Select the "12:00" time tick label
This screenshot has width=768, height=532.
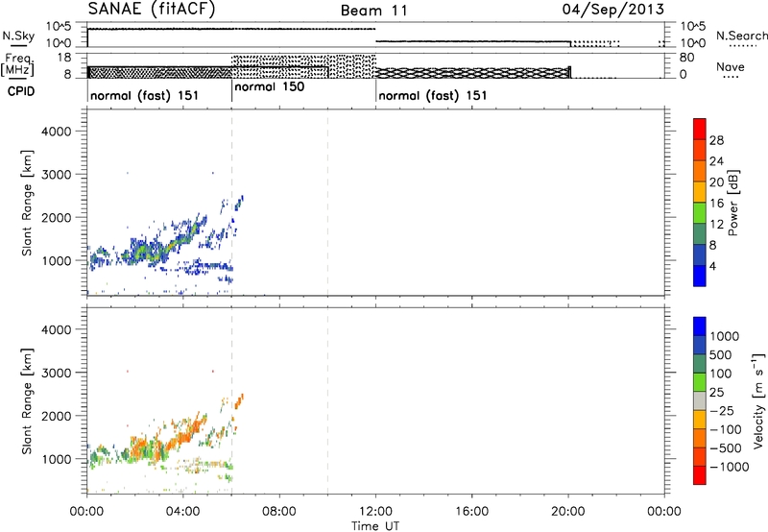pos(375,512)
